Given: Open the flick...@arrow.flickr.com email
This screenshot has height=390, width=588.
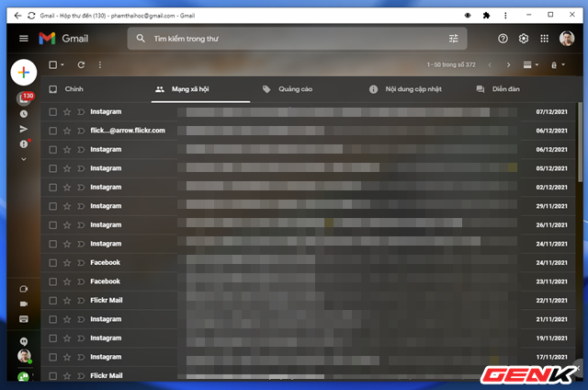Looking at the screenshot, I should (x=308, y=131).
